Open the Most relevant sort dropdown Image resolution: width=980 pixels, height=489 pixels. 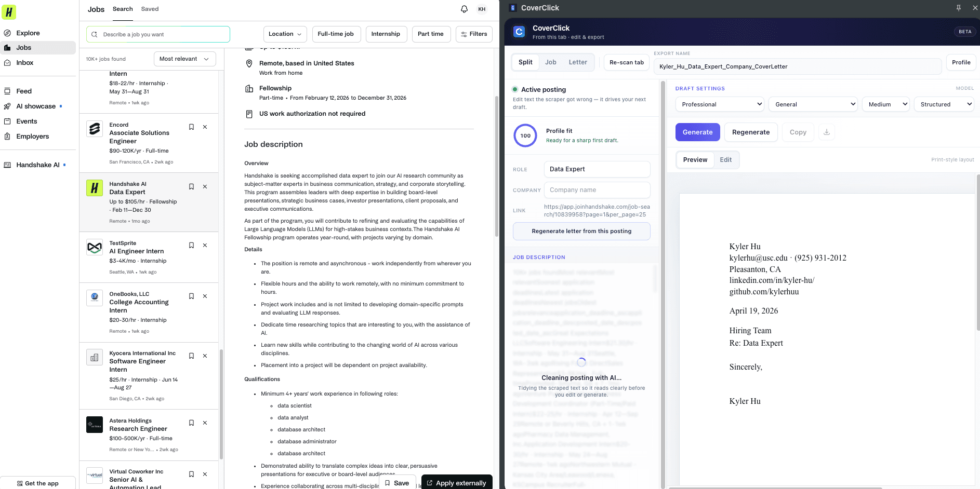click(184, 59)
